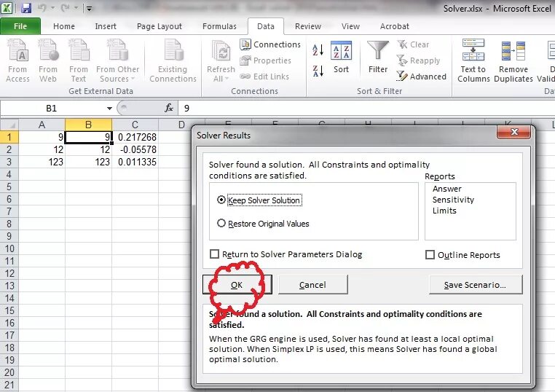Open the From Other Sources dropdown

117,61
